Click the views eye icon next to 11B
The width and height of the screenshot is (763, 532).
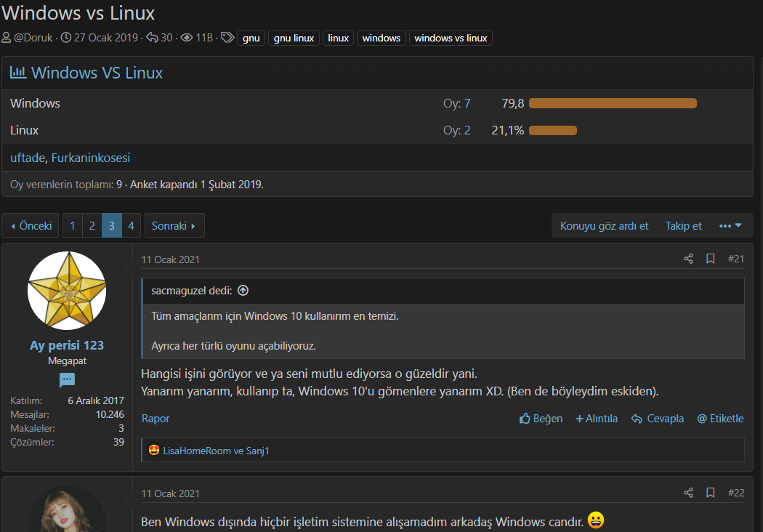click(x=186, y=38)
